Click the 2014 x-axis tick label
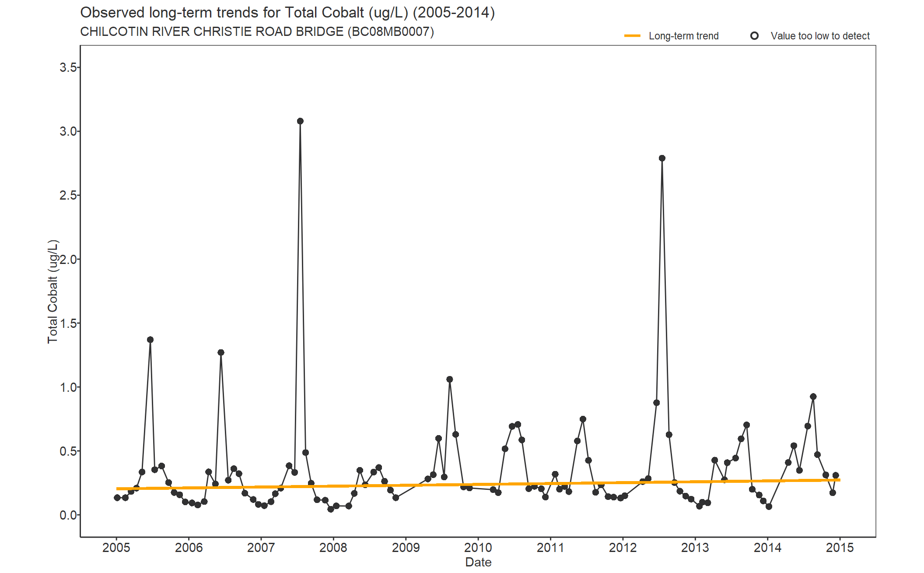 coord(767,548)
